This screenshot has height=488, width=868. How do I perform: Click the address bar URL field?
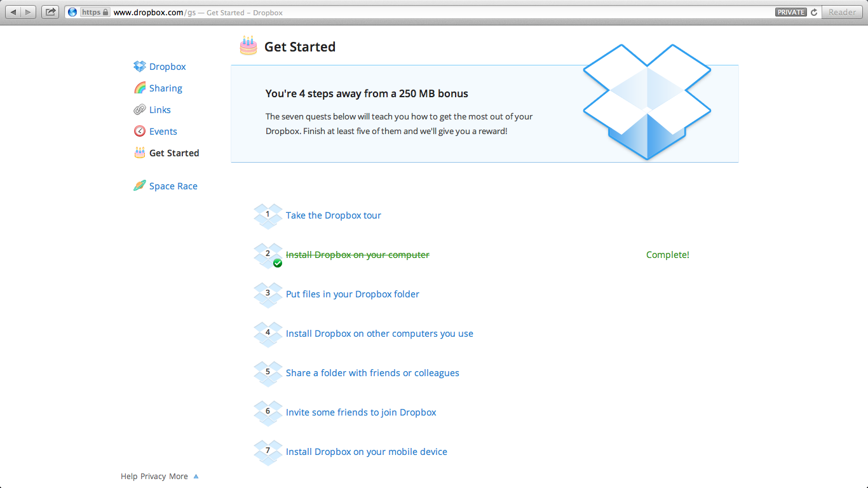[x=442, y=12]
